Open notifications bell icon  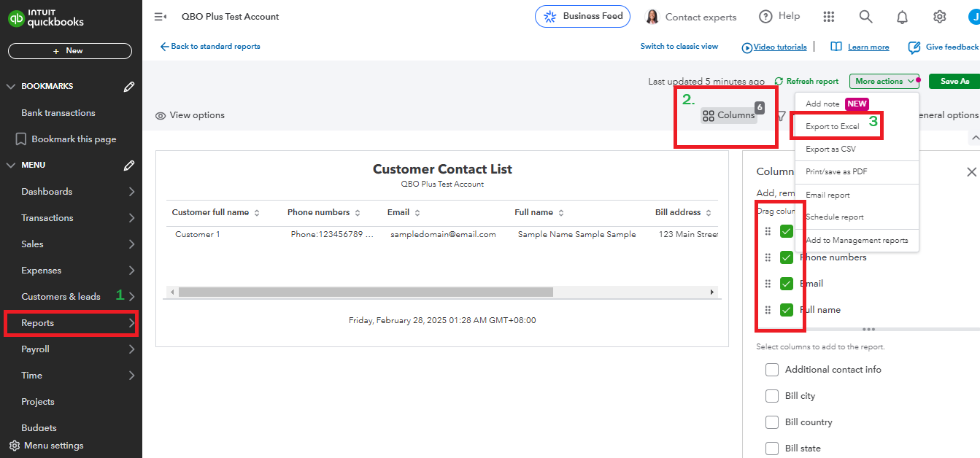[x=903, y=17]
